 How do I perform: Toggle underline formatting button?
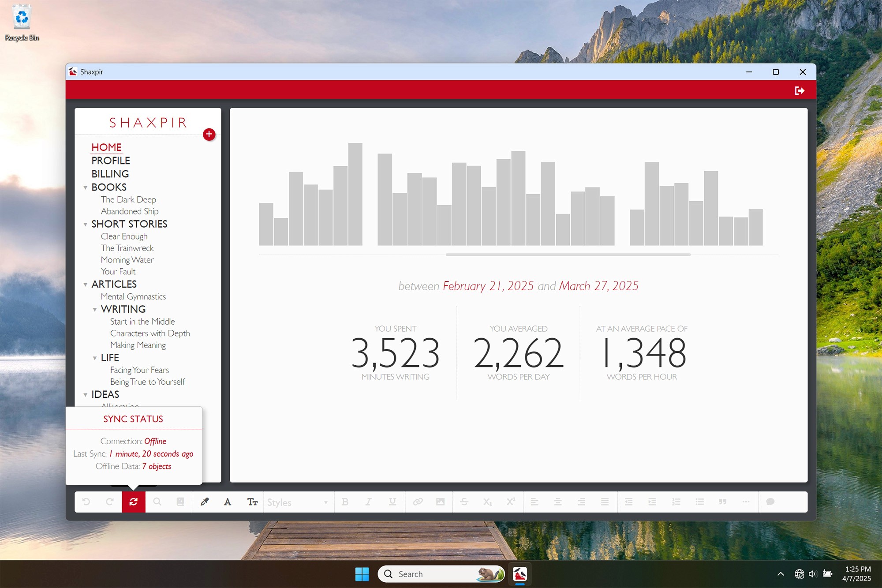392,502
